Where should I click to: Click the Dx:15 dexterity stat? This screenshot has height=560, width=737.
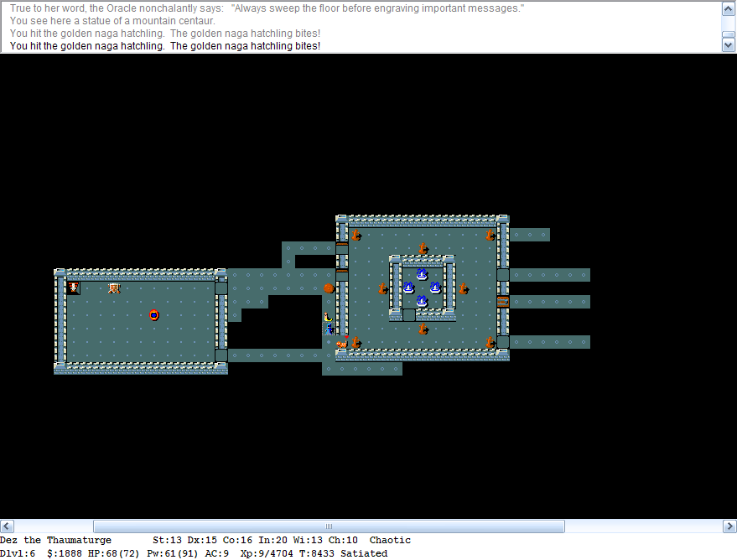tap(202, 540)
